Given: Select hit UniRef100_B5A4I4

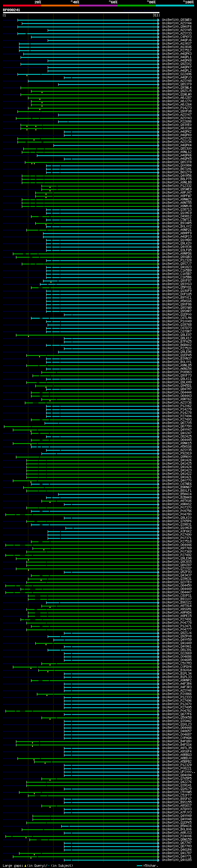Looking at the screenshot, I should (x=177, y=494).
